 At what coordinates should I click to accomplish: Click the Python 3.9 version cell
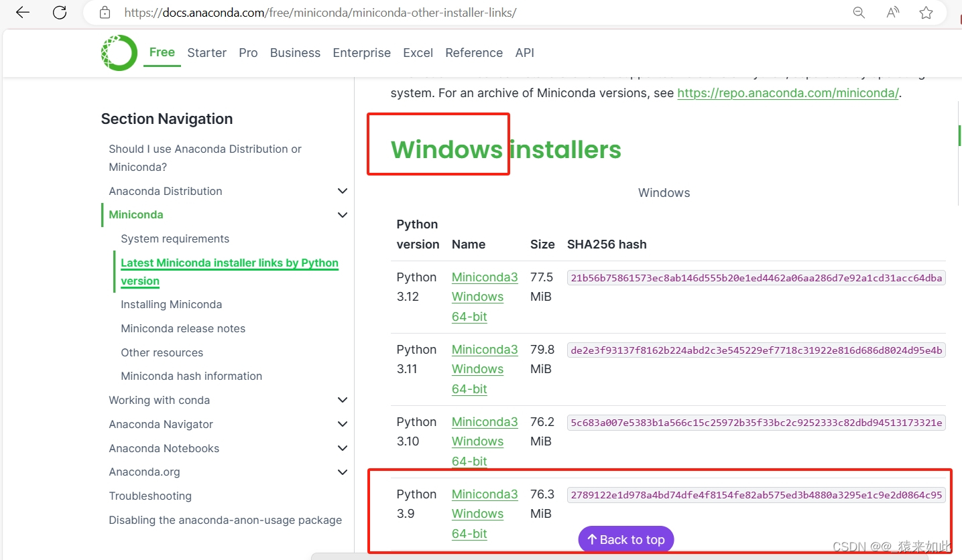416,504
